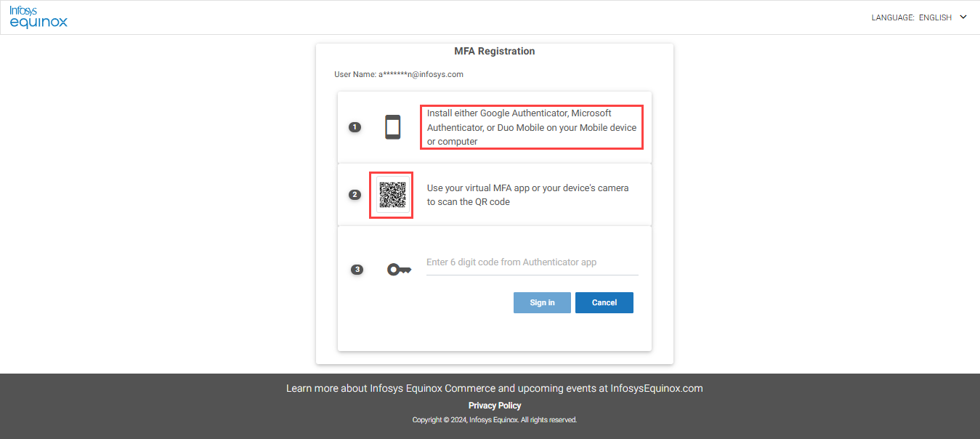Viewport: 980px width, 439px height.
Task: Click the QR code image
Action: pos(392,195)
